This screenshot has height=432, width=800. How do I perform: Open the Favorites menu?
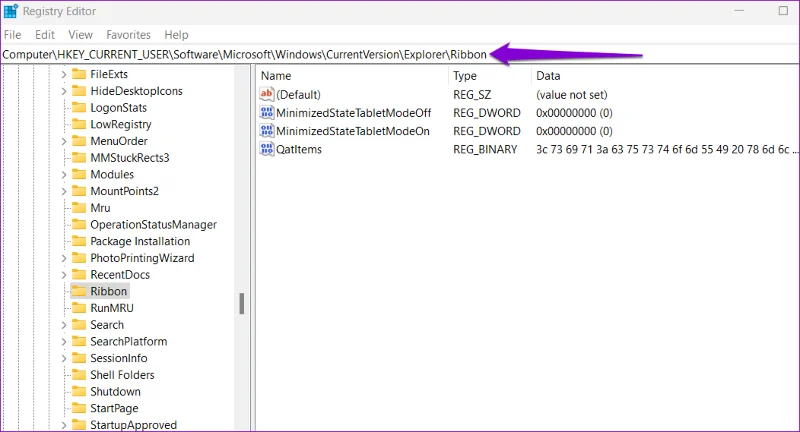click(128, 35)
